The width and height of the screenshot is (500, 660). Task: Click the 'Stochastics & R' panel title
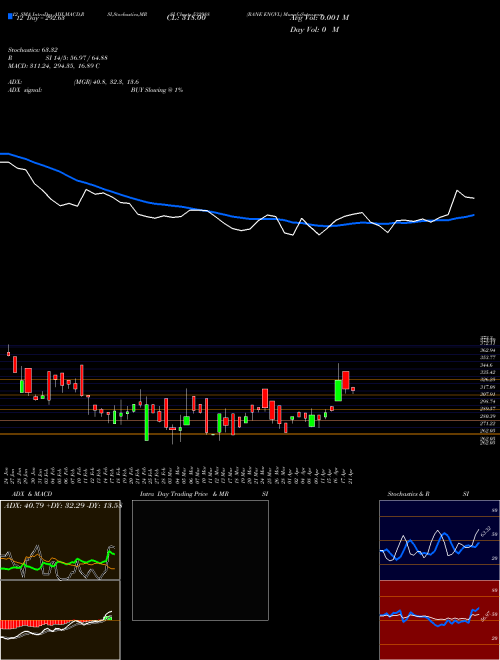(x=408, y=494)
